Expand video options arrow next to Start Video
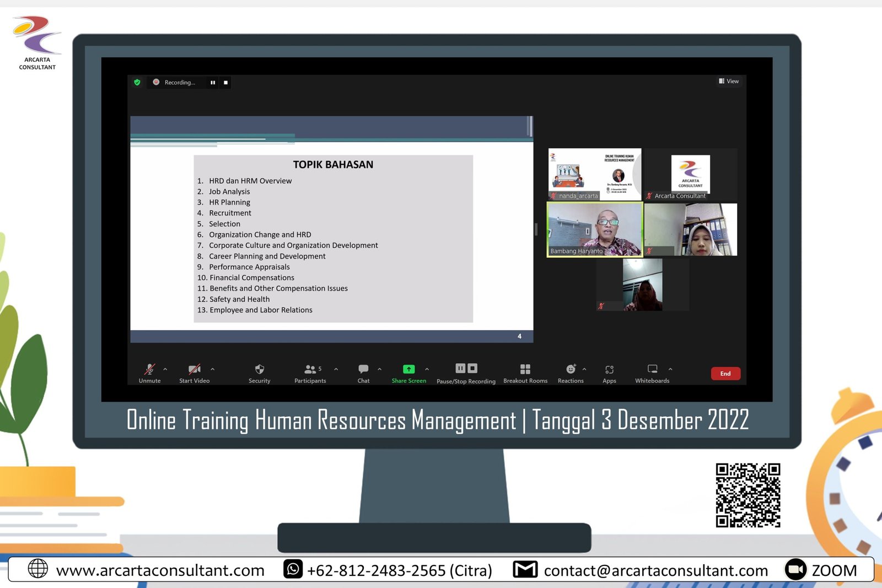882x588 pixels. point(213,369)
